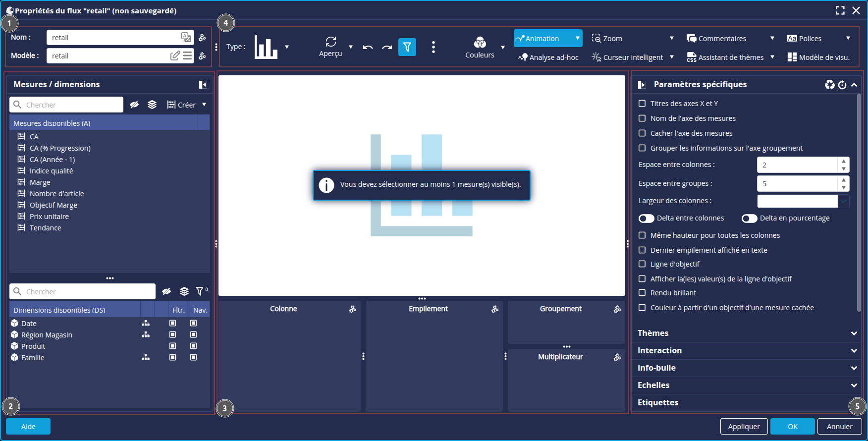Select the CA (% Progression) measure

click(x=60, y=148)
